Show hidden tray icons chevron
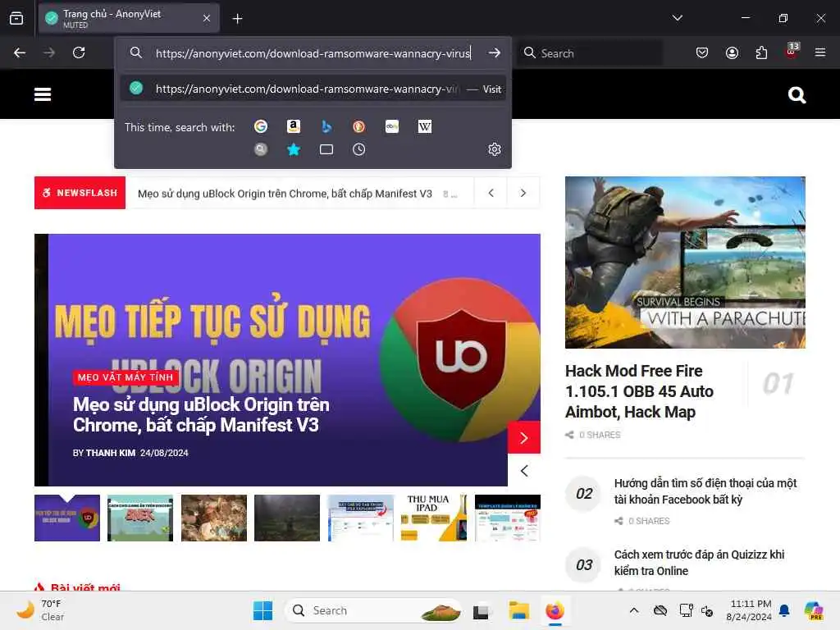The width and height of the screenshot is (840, 630). (634, 610)
